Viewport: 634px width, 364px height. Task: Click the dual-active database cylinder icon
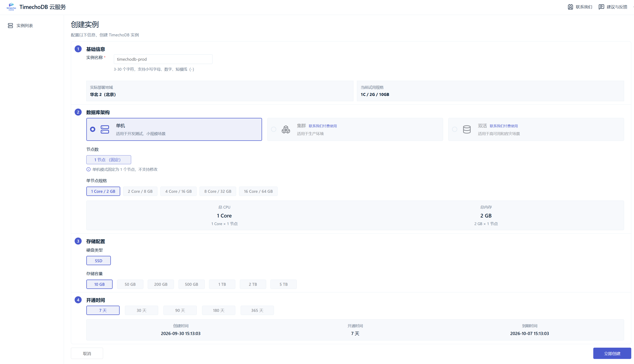[467, 129]
